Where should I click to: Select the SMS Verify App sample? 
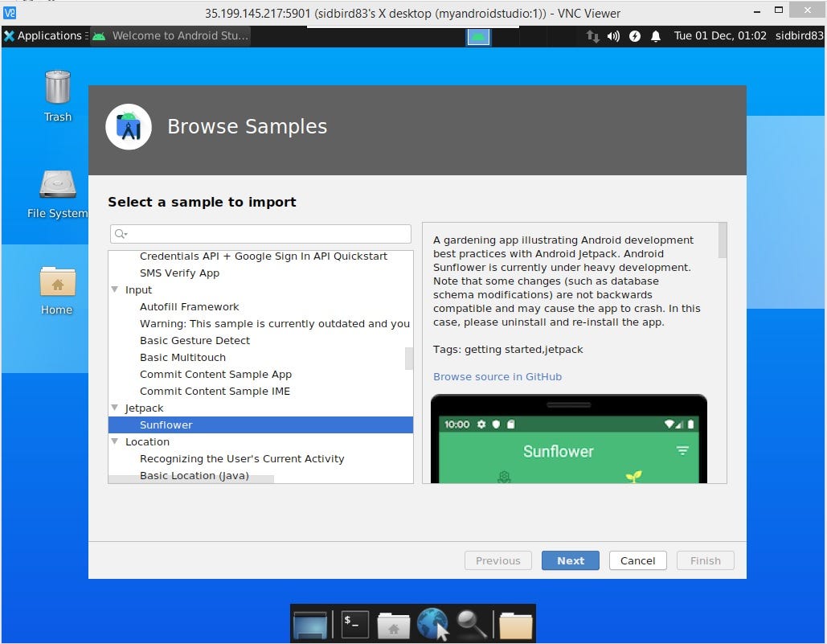click(x=179, y=273)
